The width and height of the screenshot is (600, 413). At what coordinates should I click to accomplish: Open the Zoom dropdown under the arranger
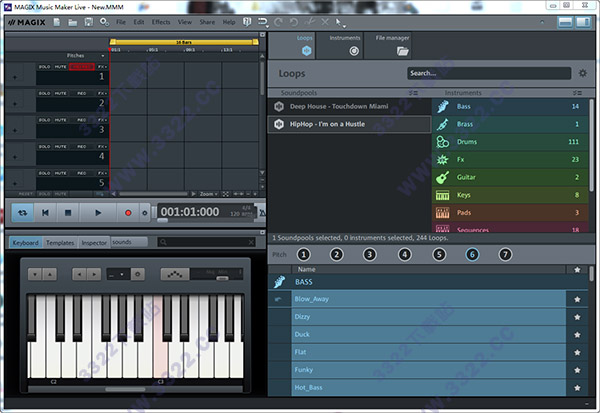tap(209, 194)
